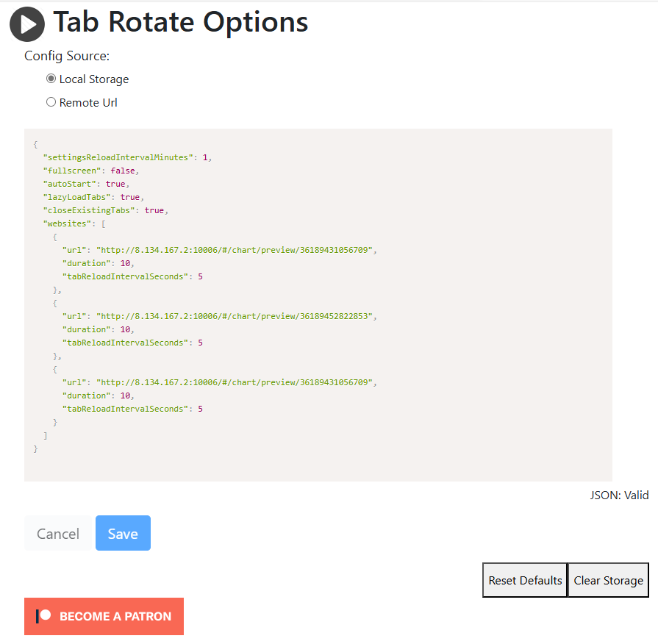Click the URL ending in 36189452822853
Image resolution: width=658 pixels, height=644 pixels.
pos(235,316)
